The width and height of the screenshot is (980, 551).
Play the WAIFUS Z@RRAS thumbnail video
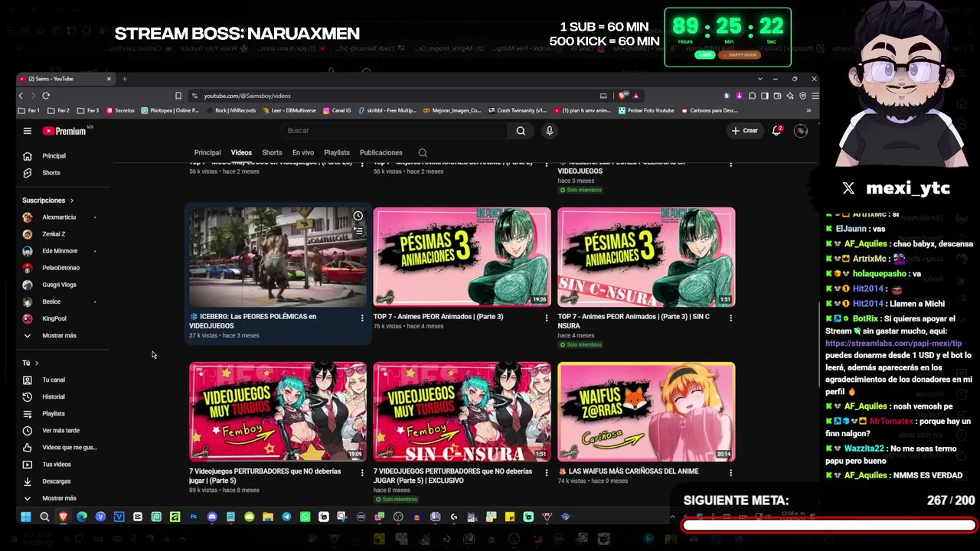coord(646,412)
